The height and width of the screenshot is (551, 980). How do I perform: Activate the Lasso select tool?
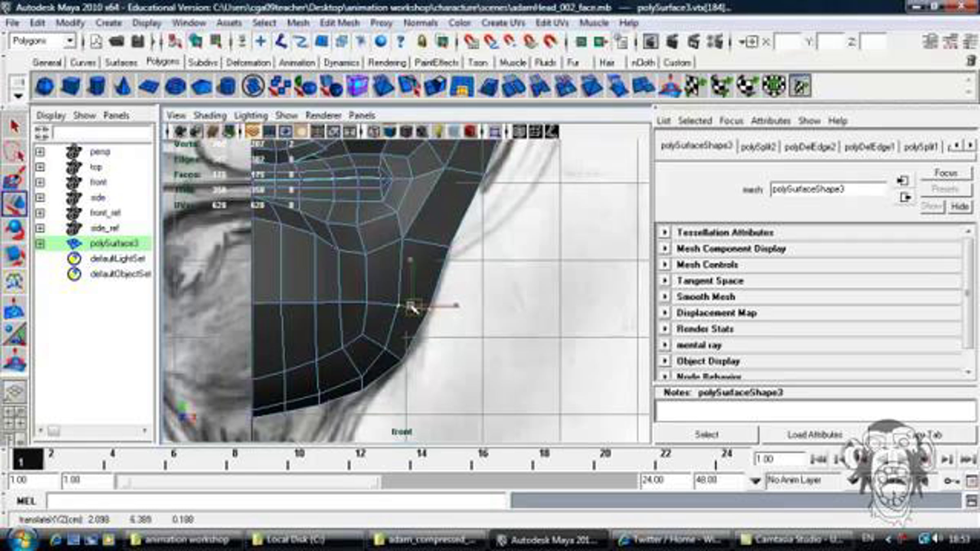click(x=14, y=152)
